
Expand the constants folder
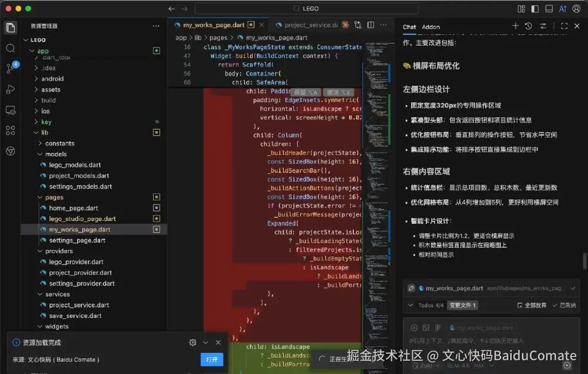pyautogui.click(x=40, y=143)
